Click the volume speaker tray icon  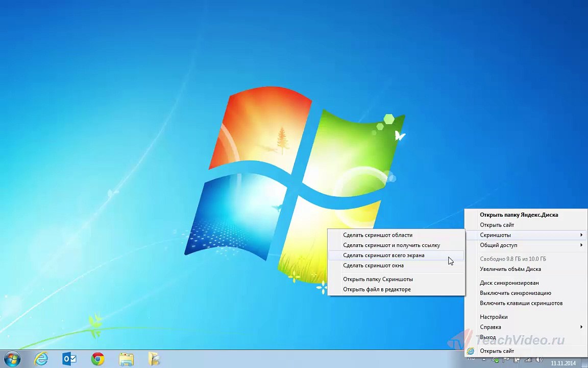click(539, 360)
